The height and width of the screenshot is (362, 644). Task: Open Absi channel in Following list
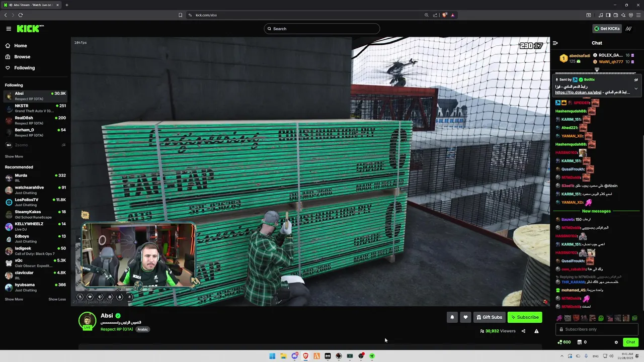35,96
